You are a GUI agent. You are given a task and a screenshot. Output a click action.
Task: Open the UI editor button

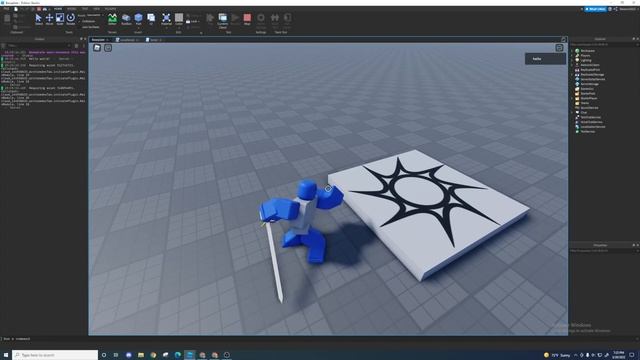151,19
